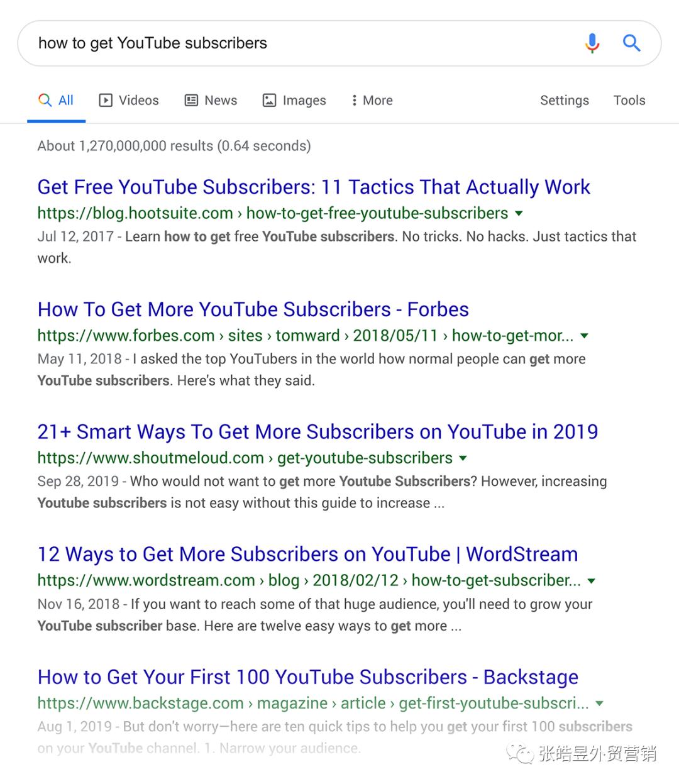
Task: Click inside the search query input field
Action: tap(251, 43)
